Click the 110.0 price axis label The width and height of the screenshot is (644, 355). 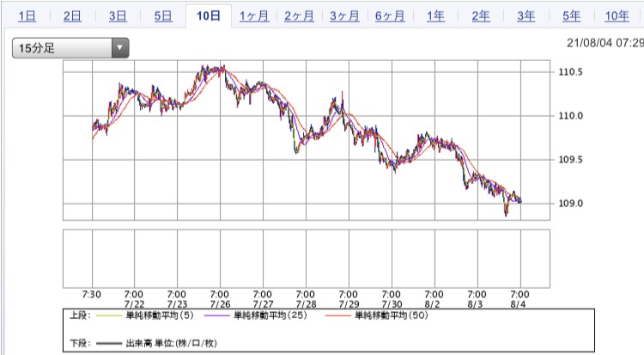click(x=570, y=115)
